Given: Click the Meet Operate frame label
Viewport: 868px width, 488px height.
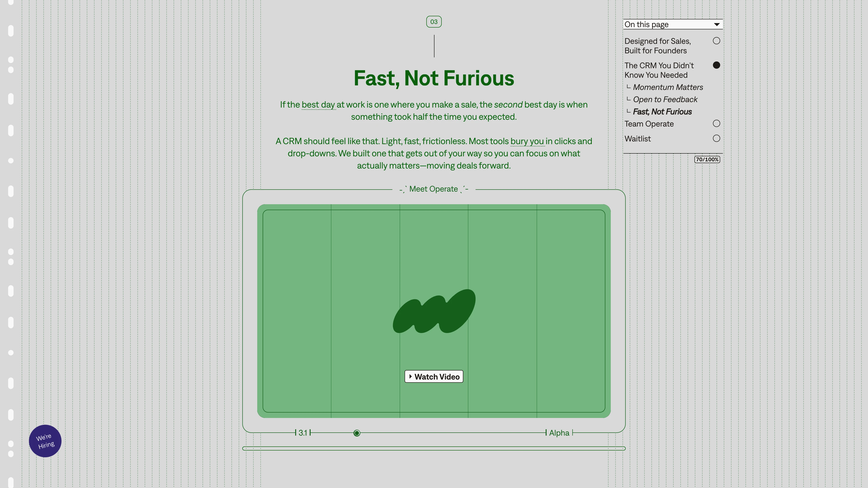Looking at the screenshot, I should point(434,189).
